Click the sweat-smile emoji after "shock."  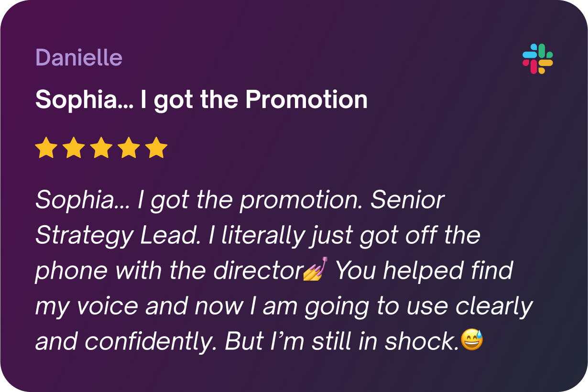click(472, 340)
